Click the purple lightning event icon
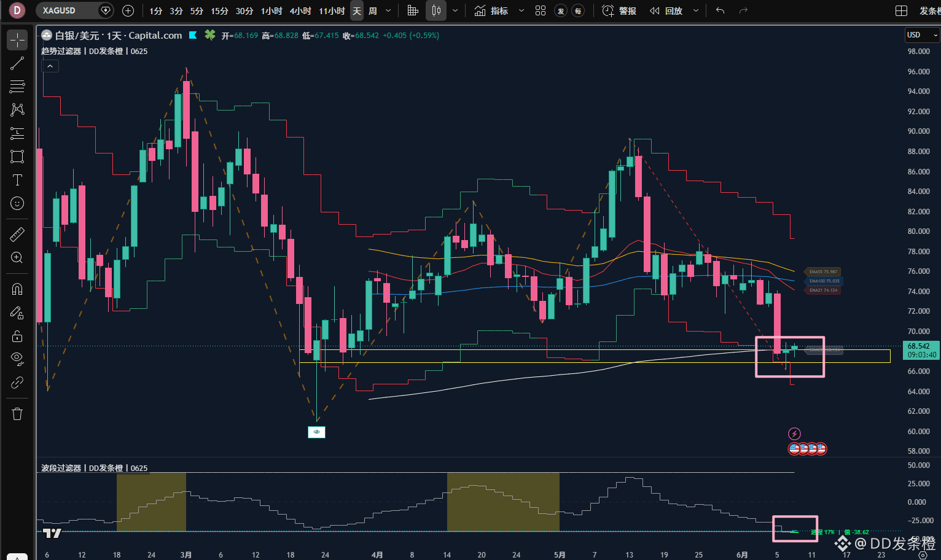The width and height of the screenshot is (941, 560). pos(794,434)
